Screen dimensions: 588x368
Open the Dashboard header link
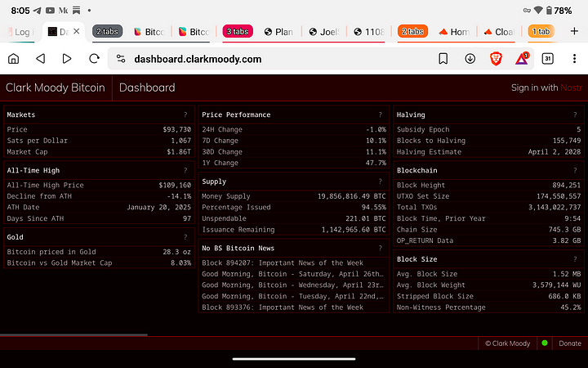tap(147, 88)
